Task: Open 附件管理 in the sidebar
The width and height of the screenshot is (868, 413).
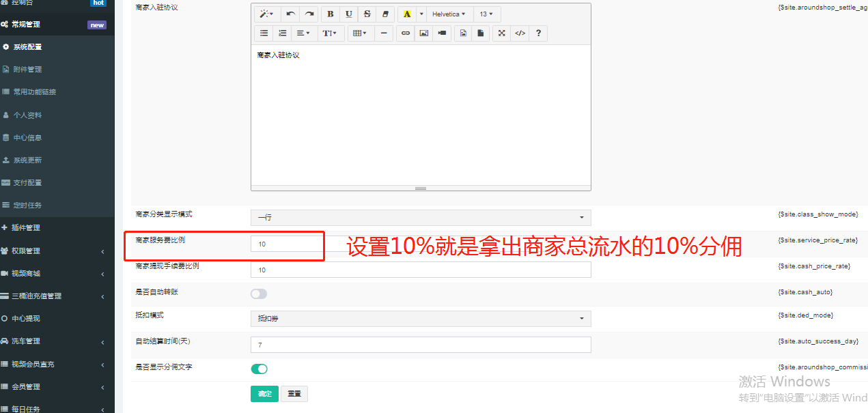Action: 57,70
